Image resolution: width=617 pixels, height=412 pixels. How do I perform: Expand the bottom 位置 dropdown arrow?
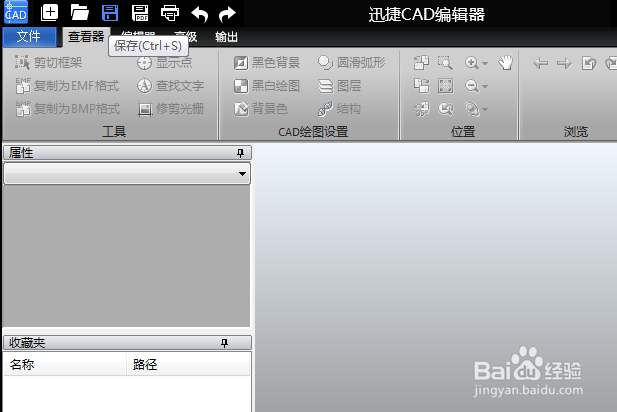point(485,109)
